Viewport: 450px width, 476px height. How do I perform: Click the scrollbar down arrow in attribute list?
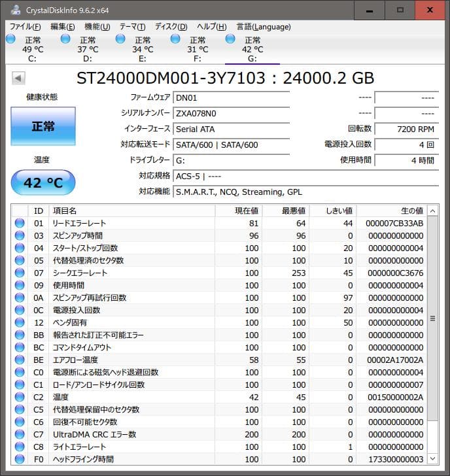coord(433,458)
